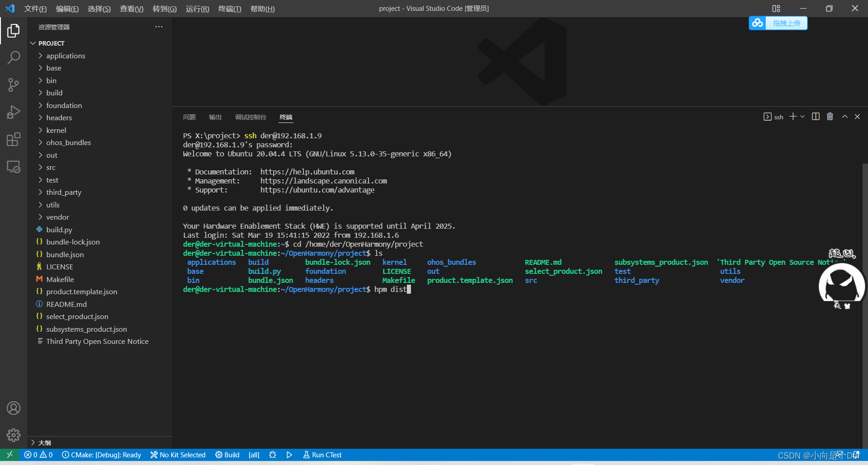Viewport: 868px width, 465px height.
Task: Open the 转到(G) menu
Action: coord(165,9)
